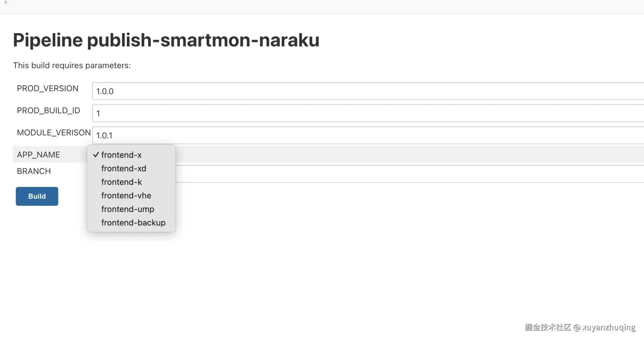Click the MODULE_VERISON parameter label
Viewport: 644px width, 341px height.
[54, 133]
